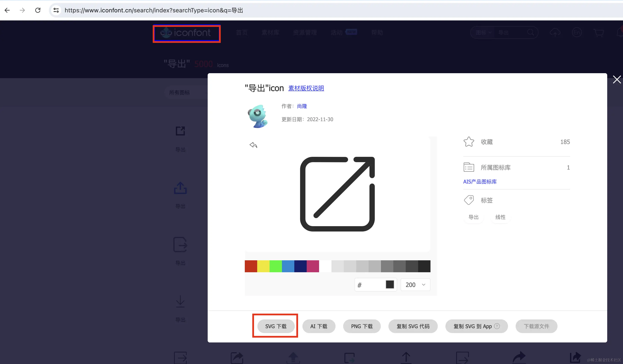Expand the 200 size dropdown

[x=415, y=285]
